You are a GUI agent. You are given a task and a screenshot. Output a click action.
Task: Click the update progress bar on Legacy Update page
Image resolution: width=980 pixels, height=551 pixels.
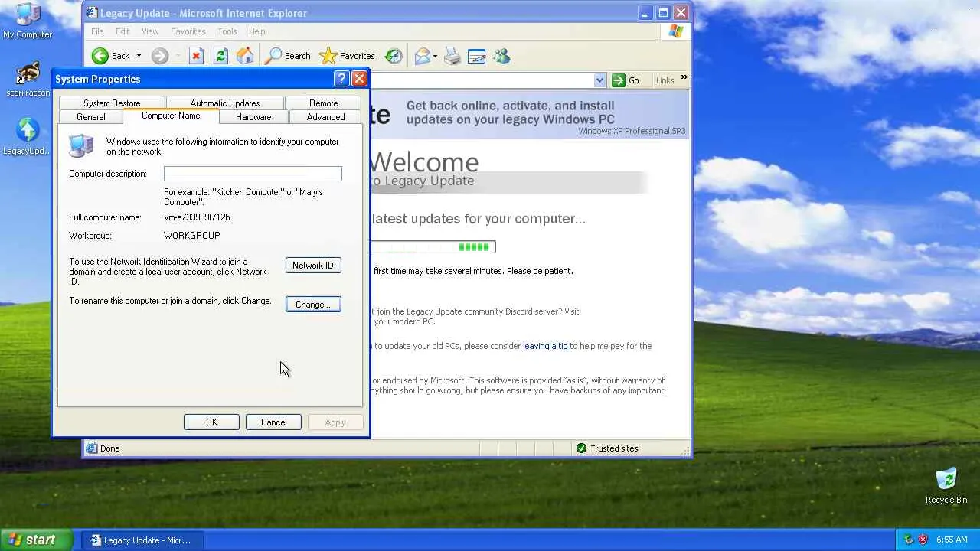[x=433, y=246]
